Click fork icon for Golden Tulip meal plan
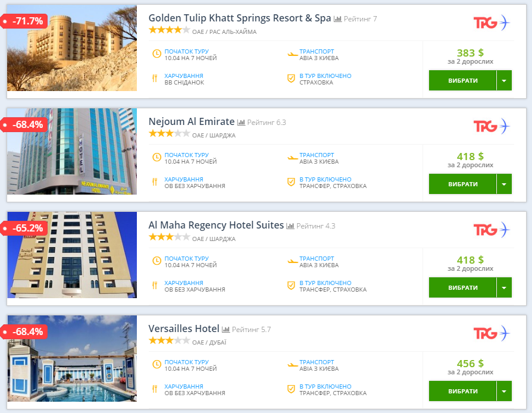 click(x=155, y=79)
